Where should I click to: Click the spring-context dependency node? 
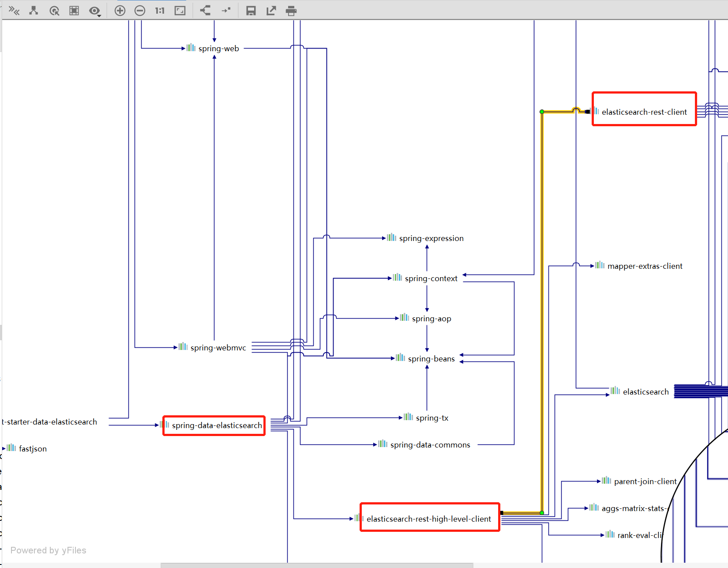point(431,278)
